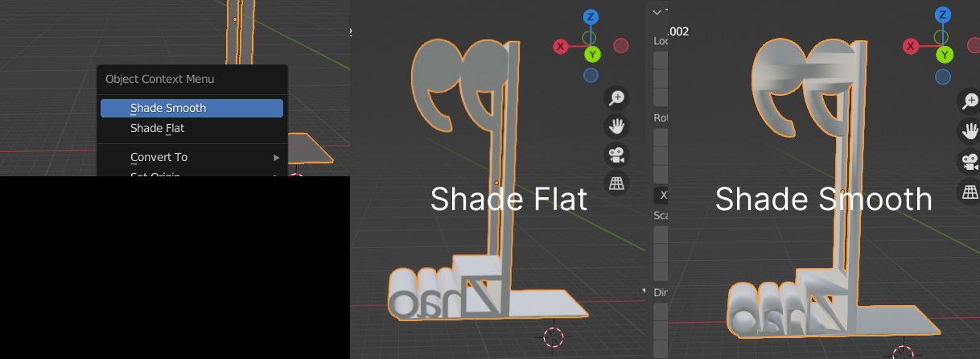
Task: Click Zoom magnifier icon in Shade Smooth viewport
Action: (969, 101)
